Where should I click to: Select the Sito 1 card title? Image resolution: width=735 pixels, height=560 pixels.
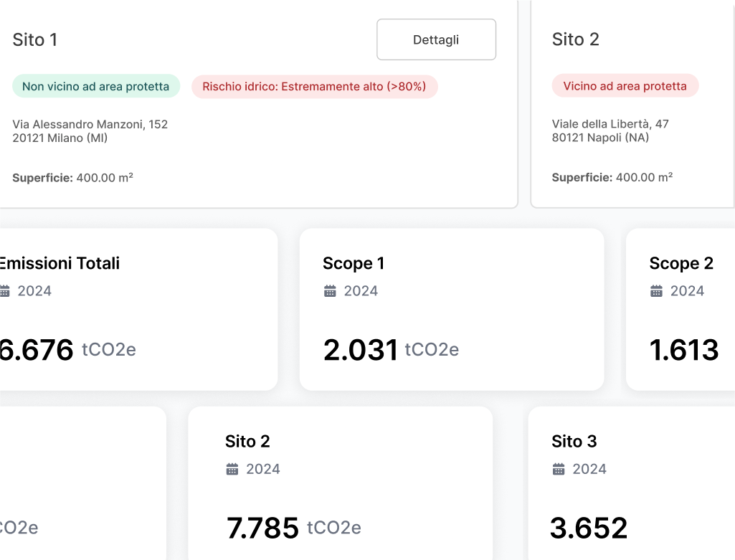34,40
